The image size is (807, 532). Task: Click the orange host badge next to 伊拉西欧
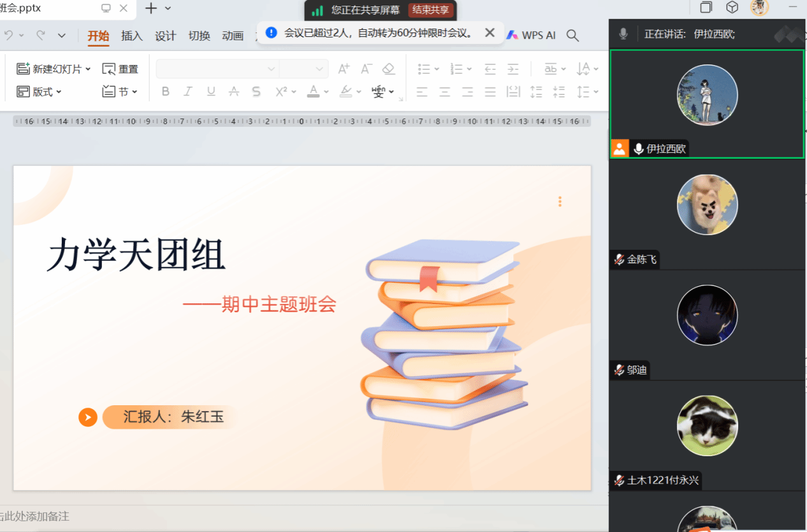coord(620,149)
